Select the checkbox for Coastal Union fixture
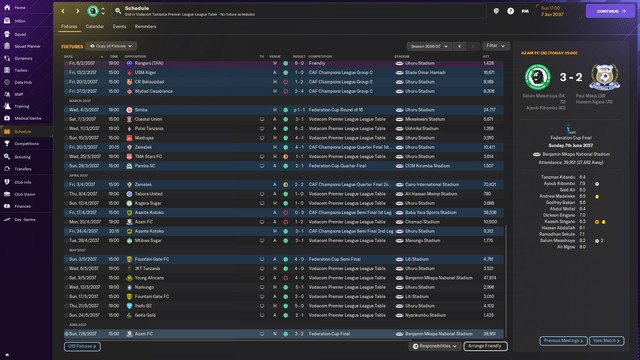 click(67, 119)
